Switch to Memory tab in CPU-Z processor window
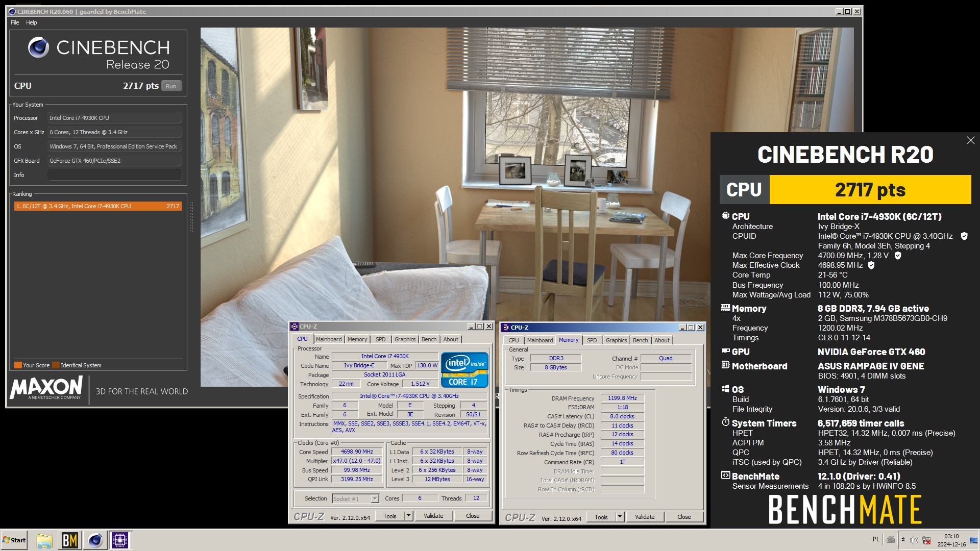Screen dimensions: 980x551 [x=357, y=339]
